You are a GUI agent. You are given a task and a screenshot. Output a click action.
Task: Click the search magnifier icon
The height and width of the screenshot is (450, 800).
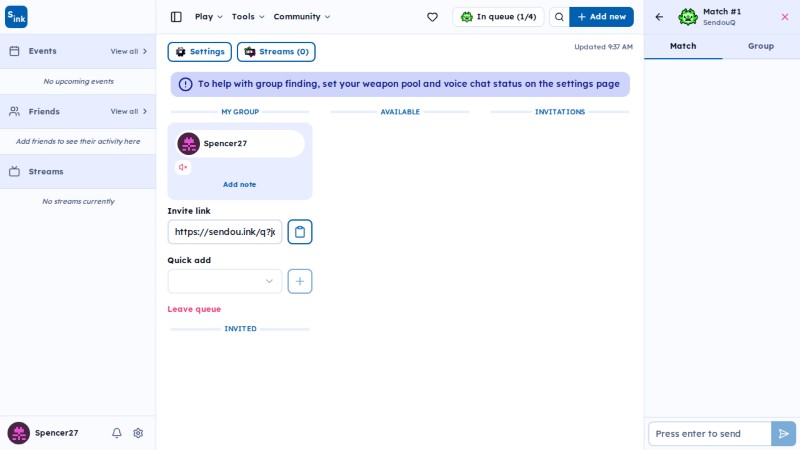pyautogui.click(x=559, y=17)
